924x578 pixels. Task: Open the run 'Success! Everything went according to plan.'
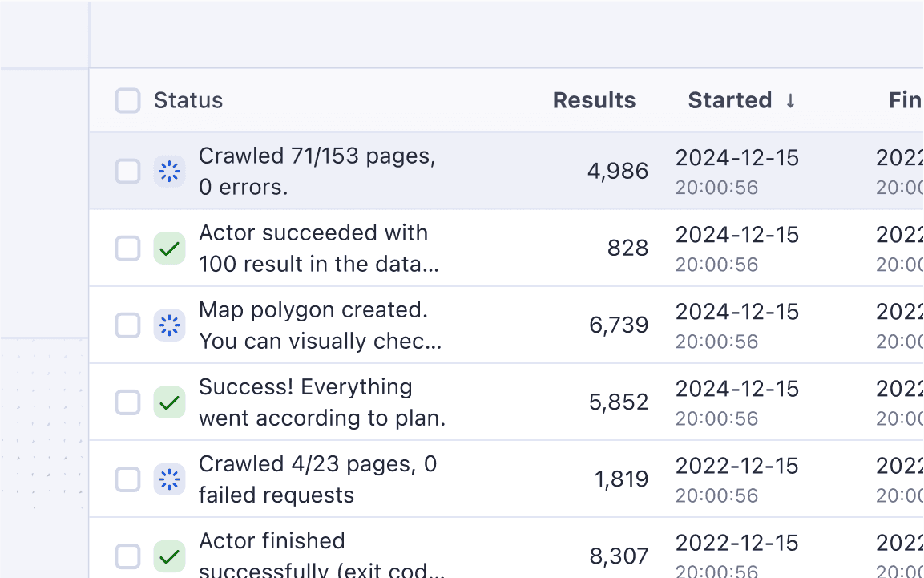point(321,402)
